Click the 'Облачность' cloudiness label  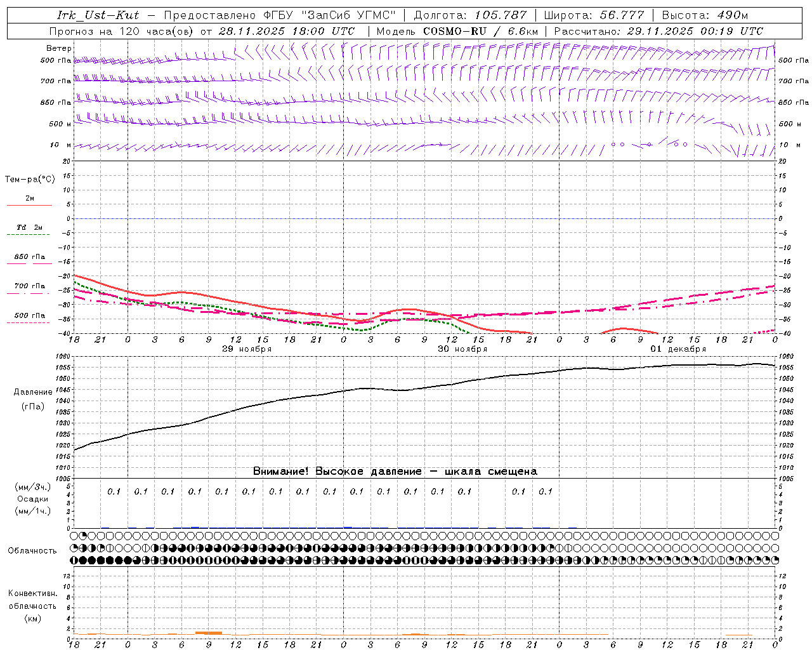tap(32, 550)
